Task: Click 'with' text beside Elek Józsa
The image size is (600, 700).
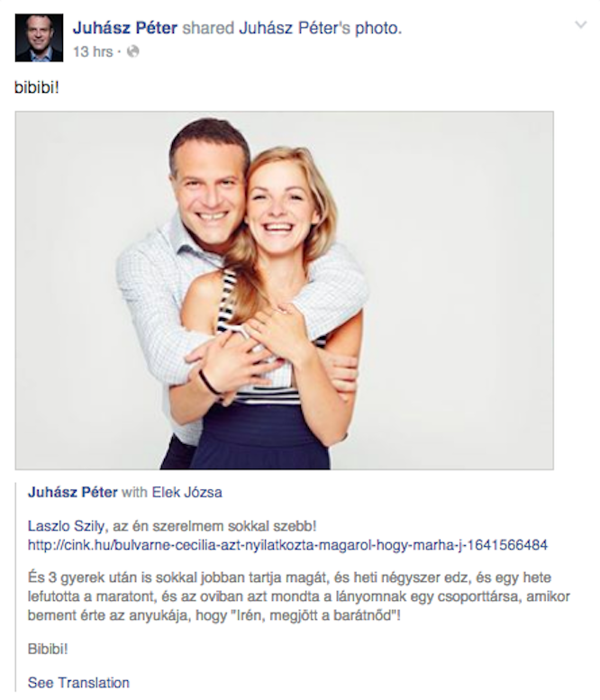Action: pyautogui.click(x=134, y=493)
